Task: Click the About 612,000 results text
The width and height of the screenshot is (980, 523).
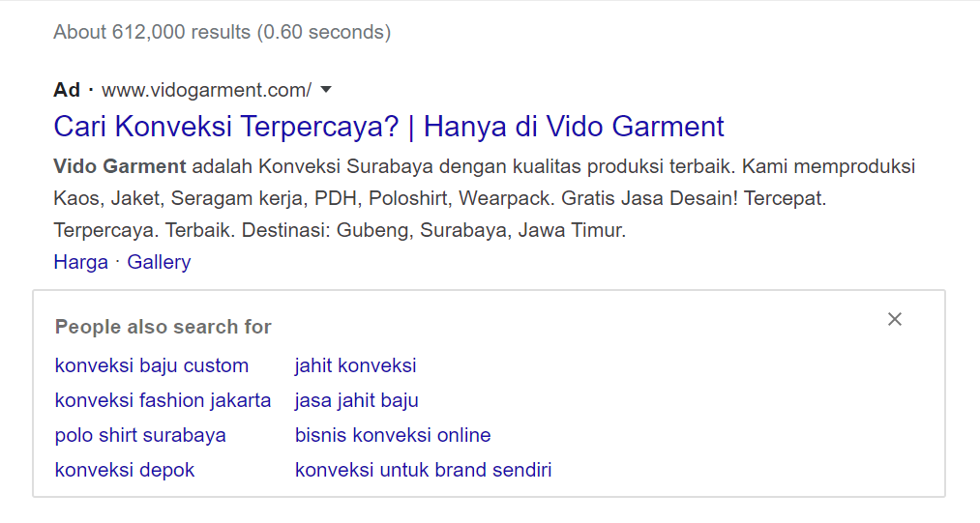Action: click(222, 32)
